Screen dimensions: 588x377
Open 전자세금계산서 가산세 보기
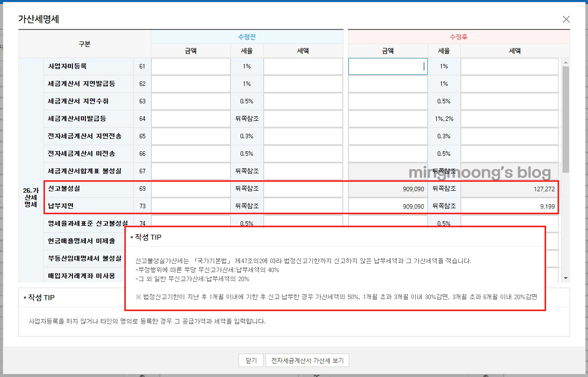pyautogui.click(x=307, y=360)
